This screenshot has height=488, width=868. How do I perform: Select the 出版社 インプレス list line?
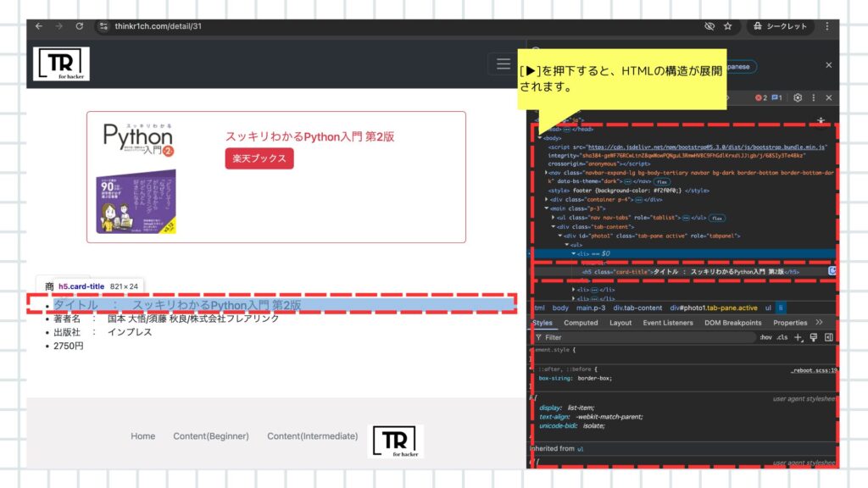coord(103,332)
